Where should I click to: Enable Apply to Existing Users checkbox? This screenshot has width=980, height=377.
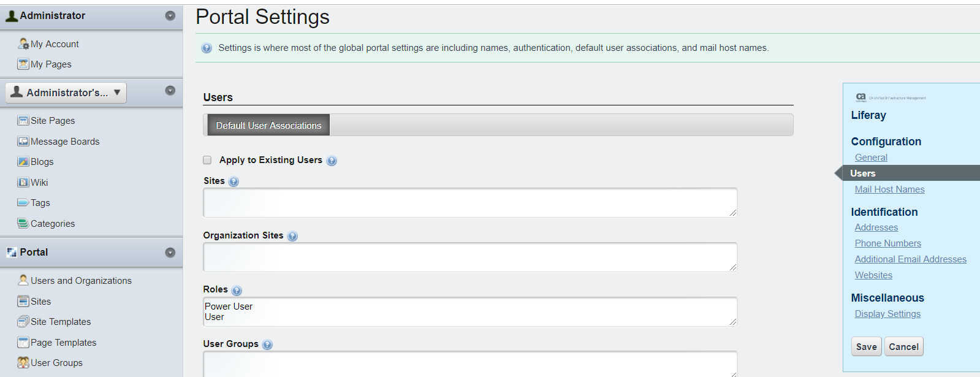tap(207, 160)
